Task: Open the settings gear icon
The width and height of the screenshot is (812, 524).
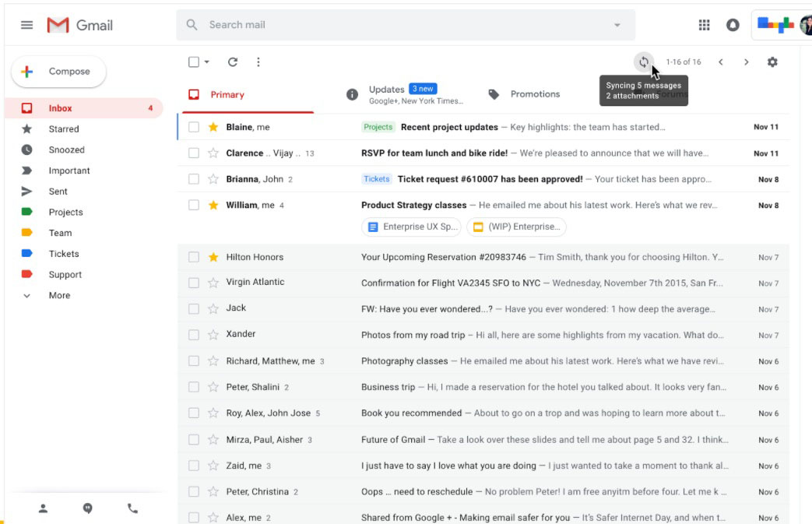Action: (772, 62)
